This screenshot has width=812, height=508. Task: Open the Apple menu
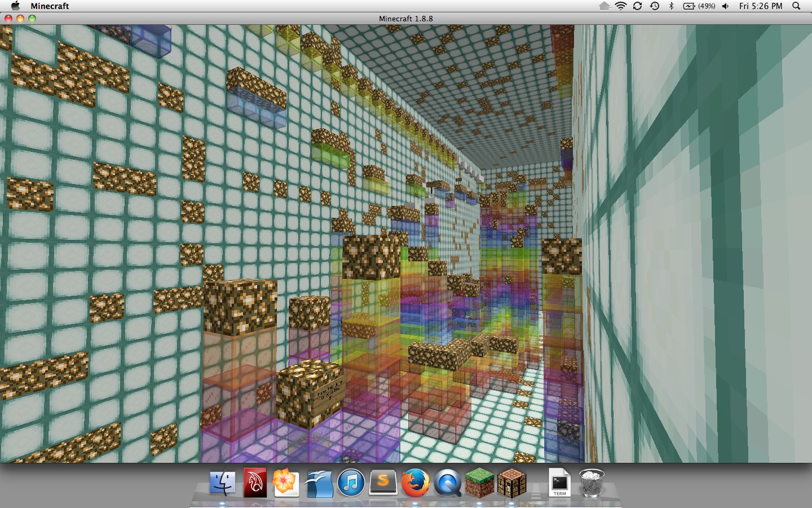[15, 6]
